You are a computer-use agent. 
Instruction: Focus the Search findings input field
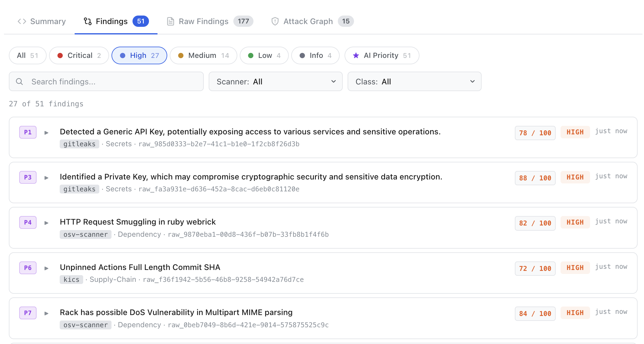click(x=106, y=82)
